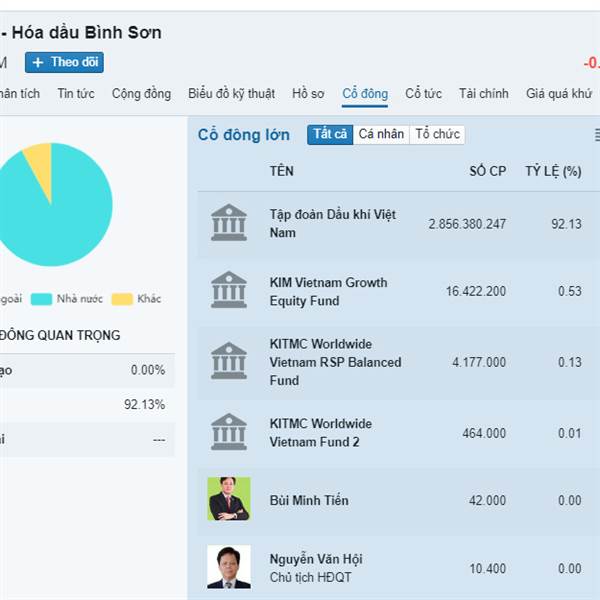Click share count 16.422.200

tap(476, 291)
